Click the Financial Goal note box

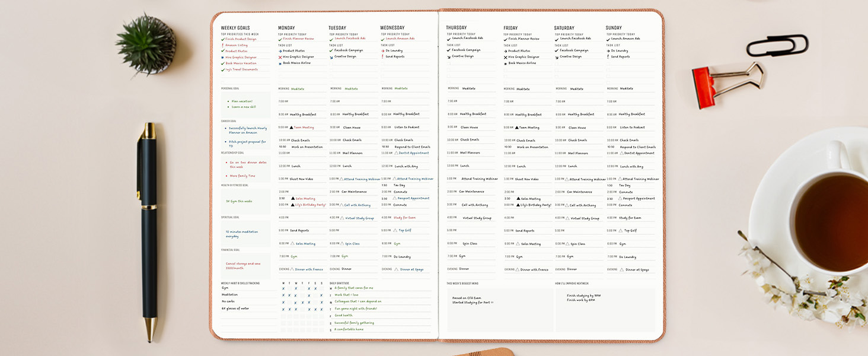245,266
